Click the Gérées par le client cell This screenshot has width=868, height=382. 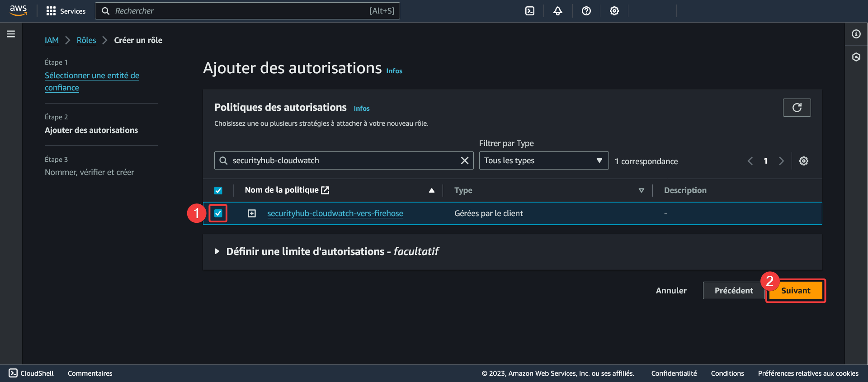(489, 213)
